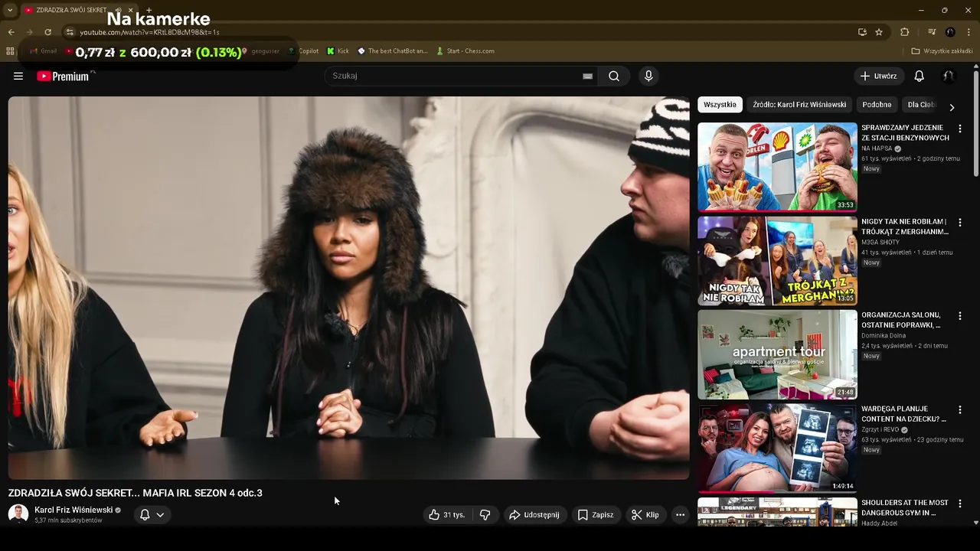This screenshot has width=980, height=551.
Task: Go to the YouTube Premium home logo
Action: click(63, 76)
